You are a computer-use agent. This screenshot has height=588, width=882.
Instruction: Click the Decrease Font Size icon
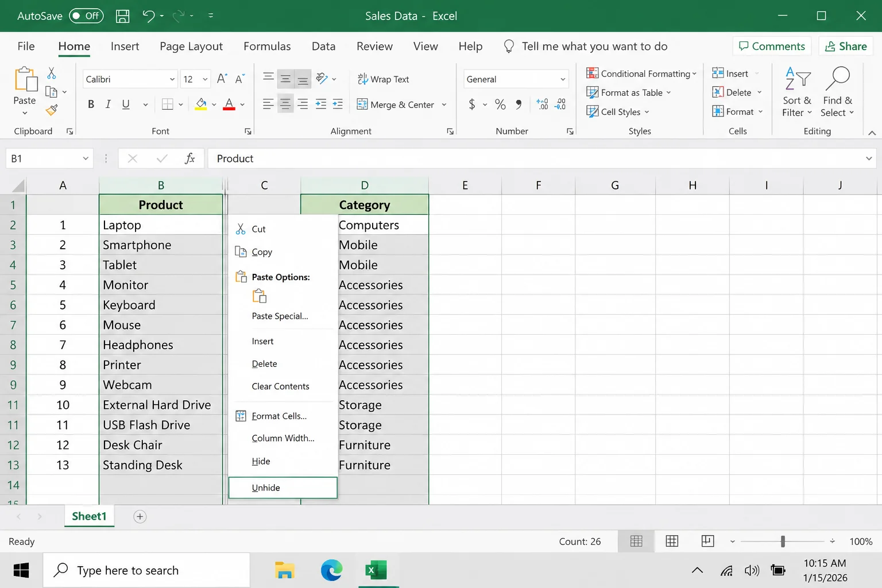240,79
